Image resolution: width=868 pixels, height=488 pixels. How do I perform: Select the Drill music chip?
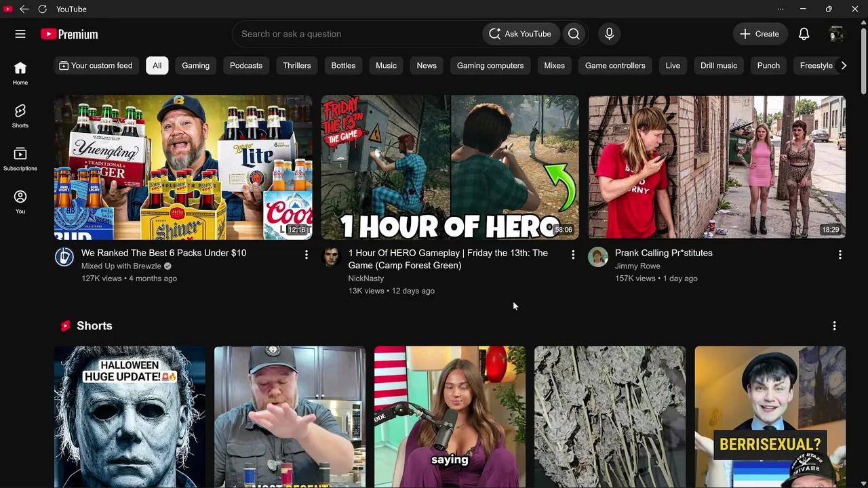point(719,66)
